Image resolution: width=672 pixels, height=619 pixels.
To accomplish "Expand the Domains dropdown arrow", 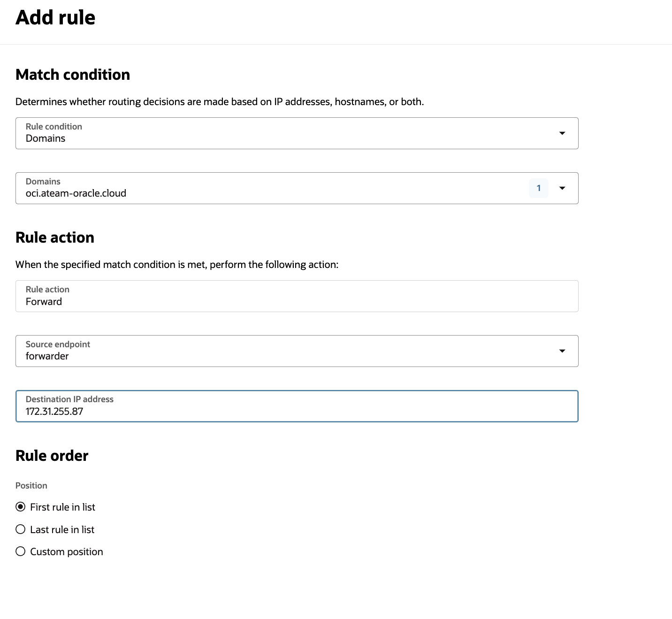I will tap(562, 188).
